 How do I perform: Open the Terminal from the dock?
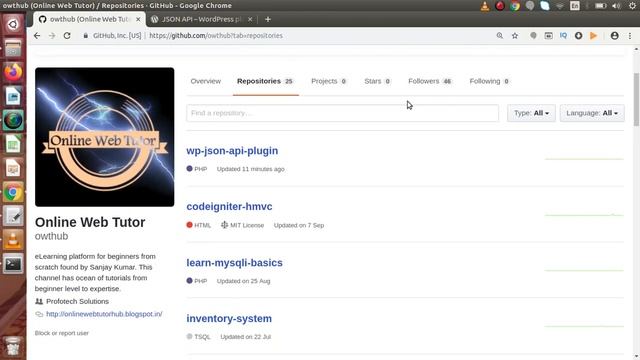coord(13,264)
